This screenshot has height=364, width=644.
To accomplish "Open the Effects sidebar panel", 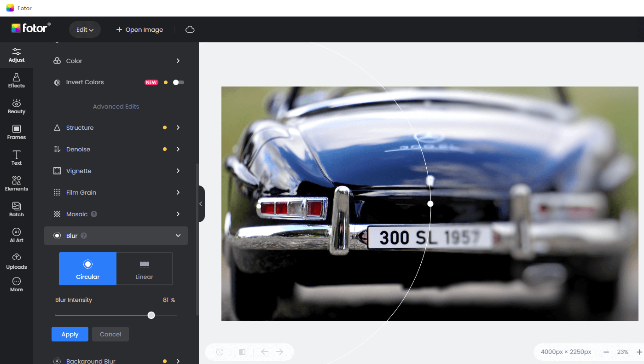I will click(x=17, y=81).
